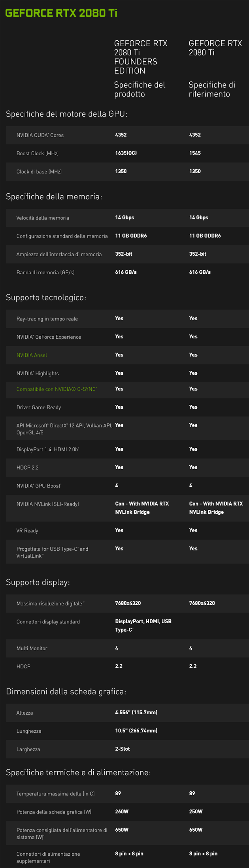Click the Supporto display section heading
Viewport: 249px width, 868px height.
[38, 582]
